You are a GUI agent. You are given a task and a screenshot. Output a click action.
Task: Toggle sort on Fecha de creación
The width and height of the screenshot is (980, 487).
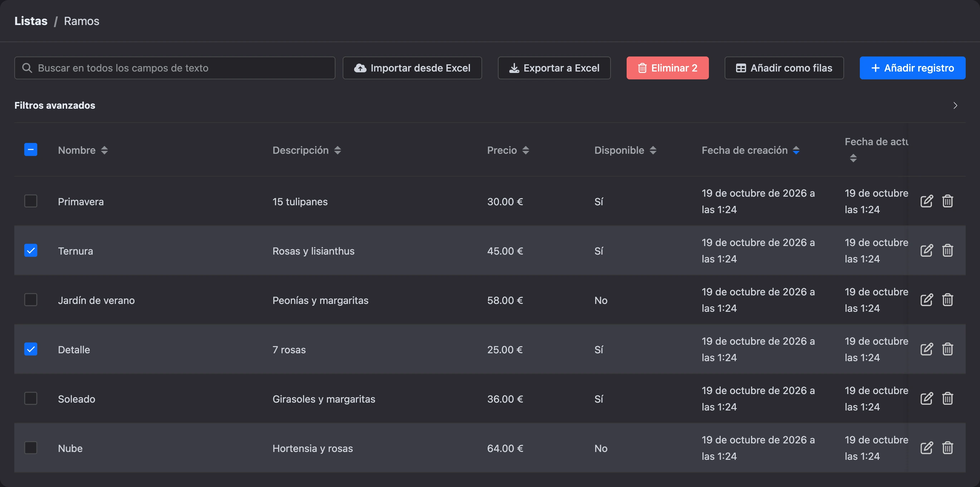[x=796, y=150]
